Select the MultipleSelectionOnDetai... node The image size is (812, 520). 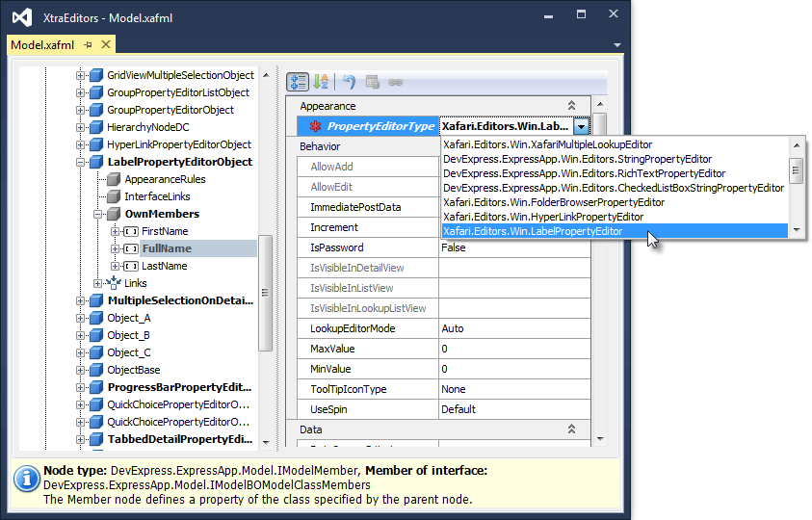tap(180, 300)
